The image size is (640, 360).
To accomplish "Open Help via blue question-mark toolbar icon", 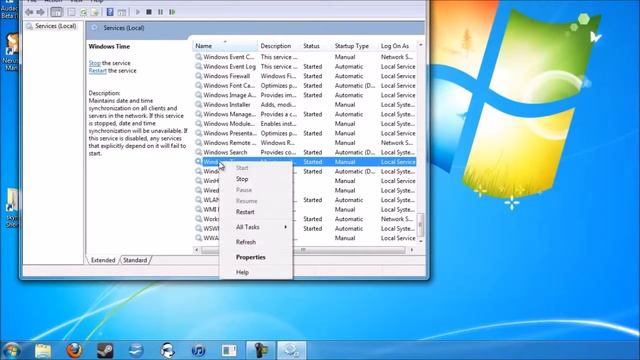I will pos(110,12).
